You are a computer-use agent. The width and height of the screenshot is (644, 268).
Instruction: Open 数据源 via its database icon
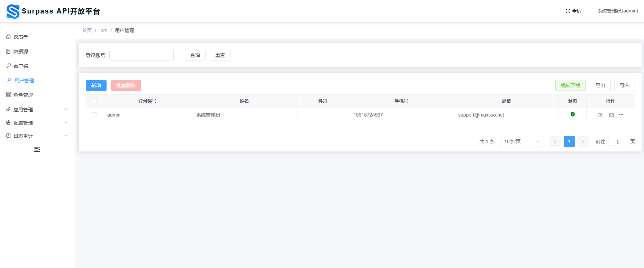coord(8,51)
